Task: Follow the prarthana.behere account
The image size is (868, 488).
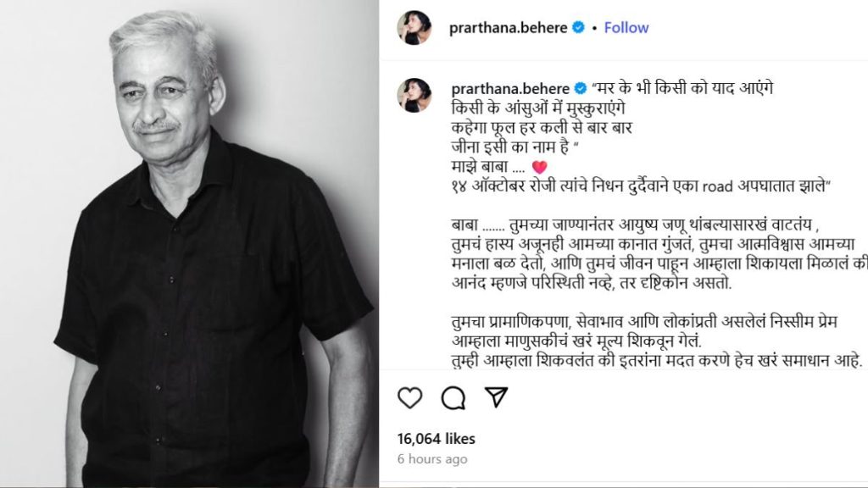Action: [x=626, y=28]
